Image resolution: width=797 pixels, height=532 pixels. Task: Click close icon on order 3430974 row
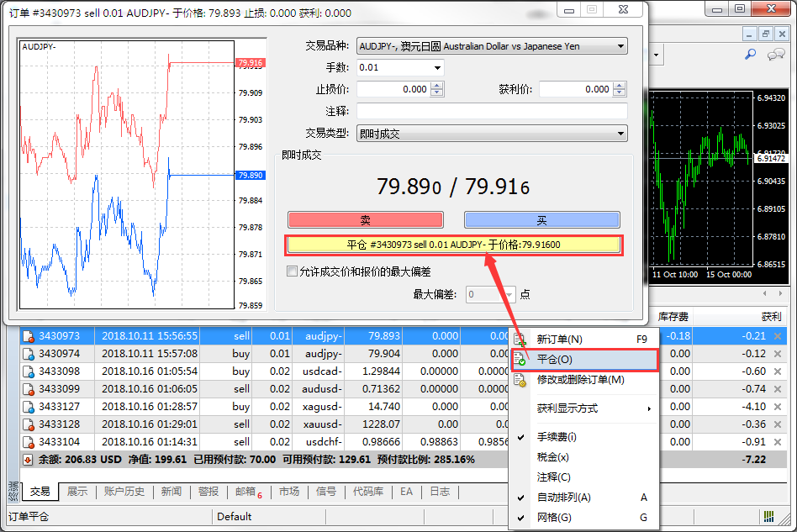pyautogui.click(x=777, y=354)
